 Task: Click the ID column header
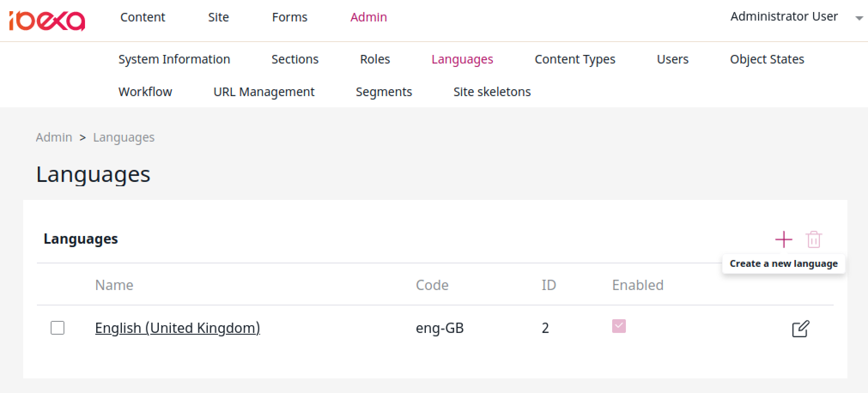pyautogui.click(x=549, y=285)
